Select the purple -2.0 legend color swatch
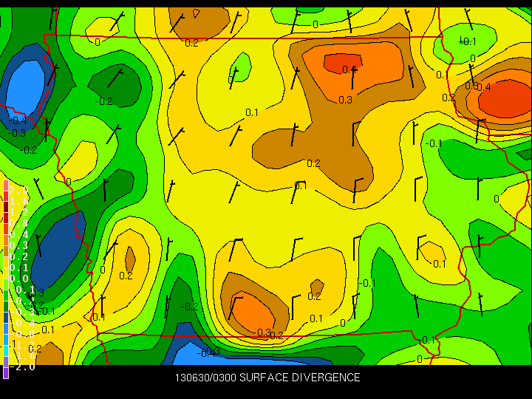Image resolution: width=532 pixels, height=399 pixels. pos(5,372)
